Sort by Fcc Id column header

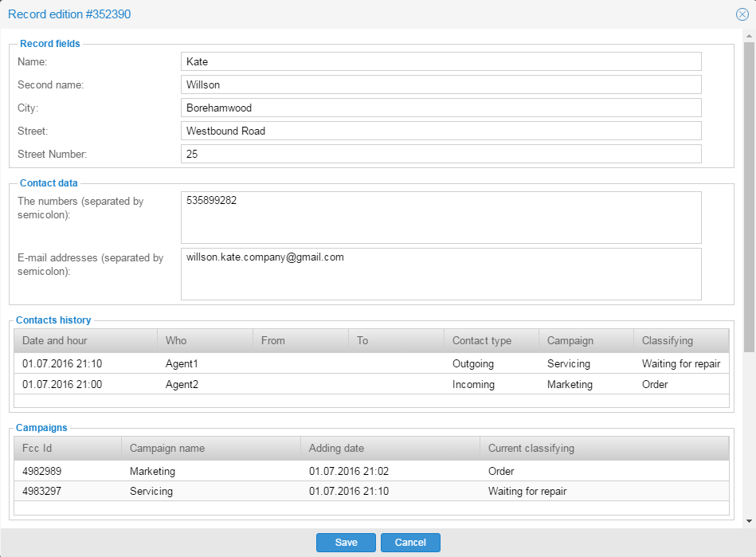[68, 448]
